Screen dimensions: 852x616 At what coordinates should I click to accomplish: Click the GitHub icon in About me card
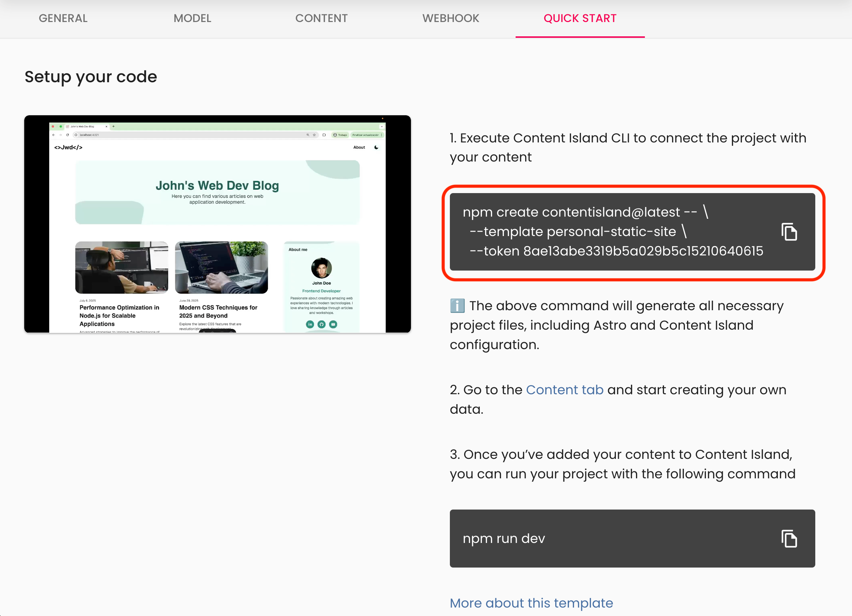tap(322, 324)
